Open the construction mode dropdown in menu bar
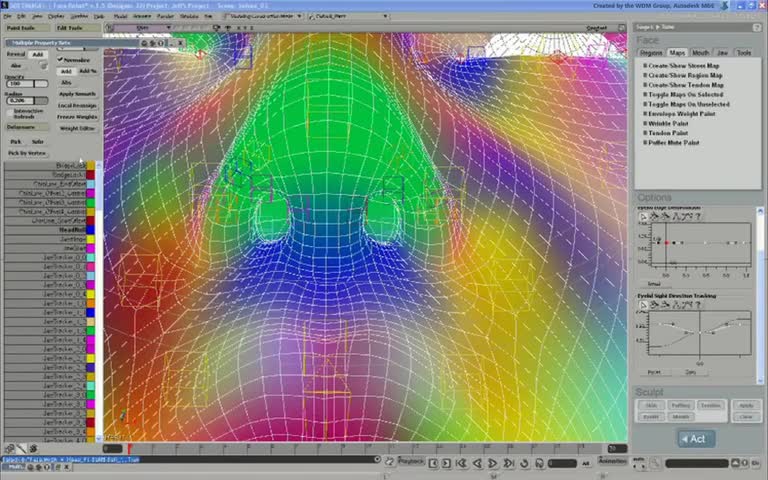 [x=264, y=16]
